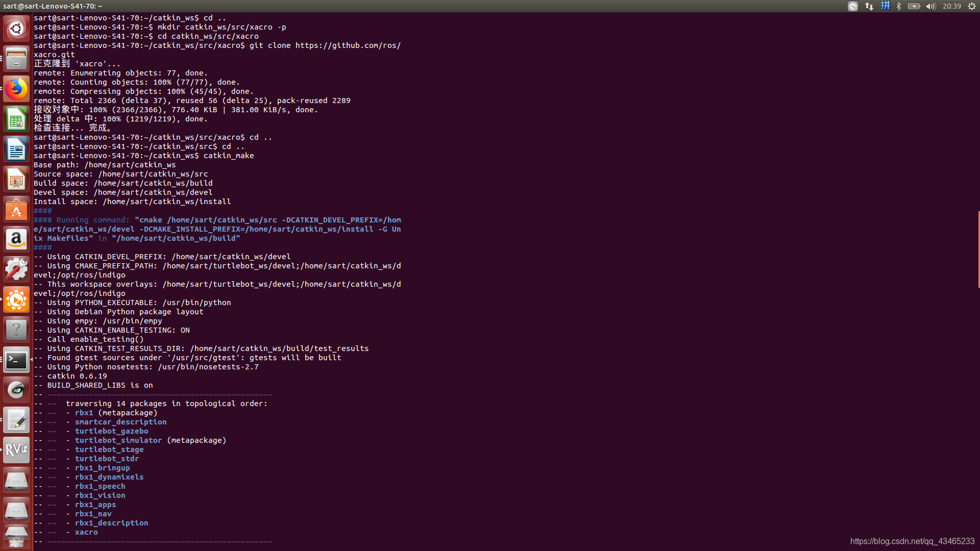980x551 pixels.
Task: Click the RViz launcher icon
Action: point(16,450)
